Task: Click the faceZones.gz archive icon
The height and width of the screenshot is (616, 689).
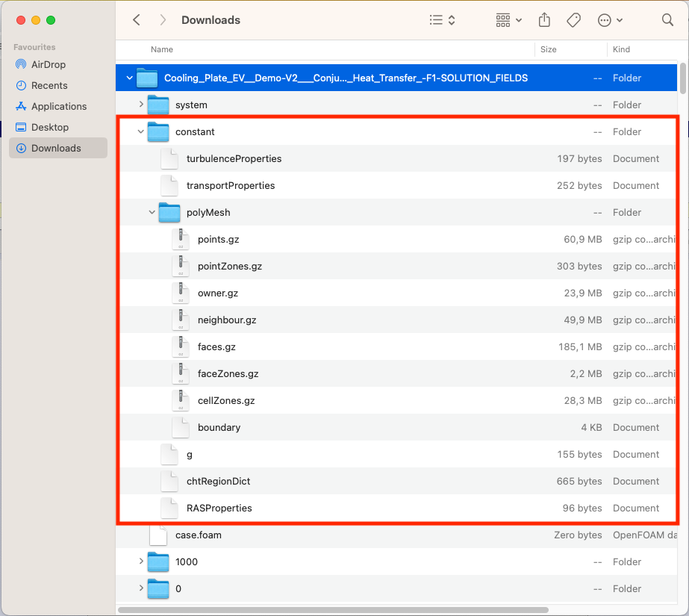Action: [x=181, y=373]
